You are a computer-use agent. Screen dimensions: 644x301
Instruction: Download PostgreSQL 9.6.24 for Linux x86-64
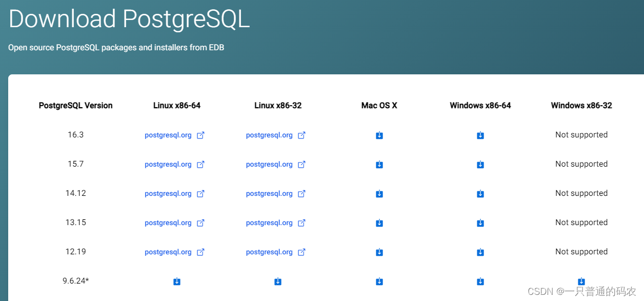177,282
